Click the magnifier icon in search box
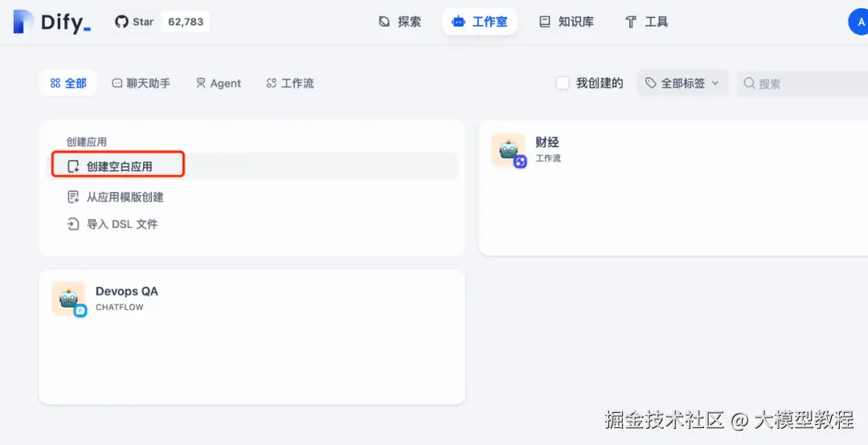868x445 pixels. (750, 83)
